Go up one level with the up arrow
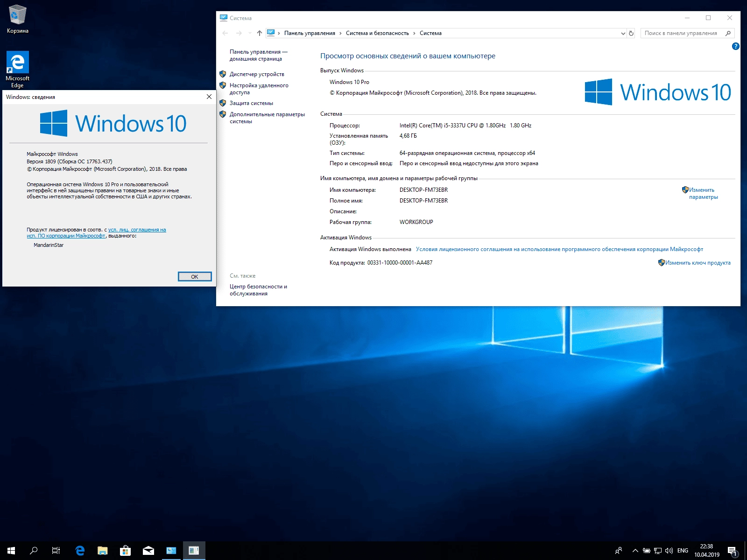This screenshot has height=560, width=747. pos(260,33)
